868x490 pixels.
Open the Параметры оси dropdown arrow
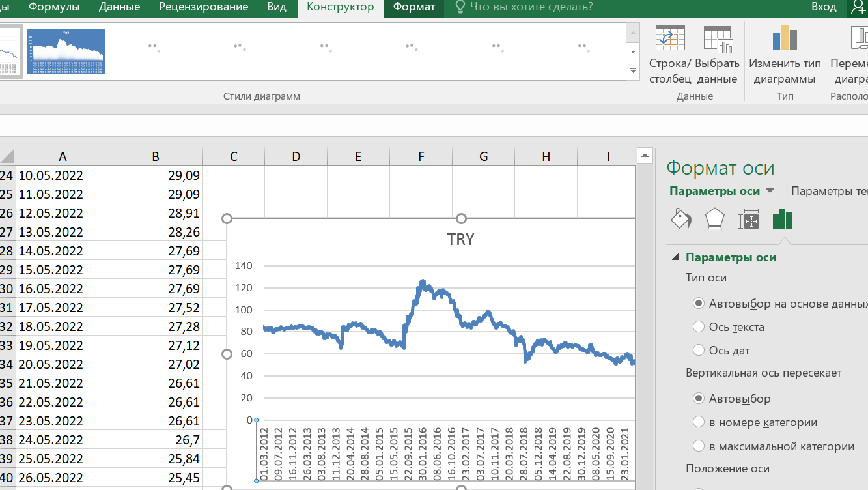coord(770,191)
